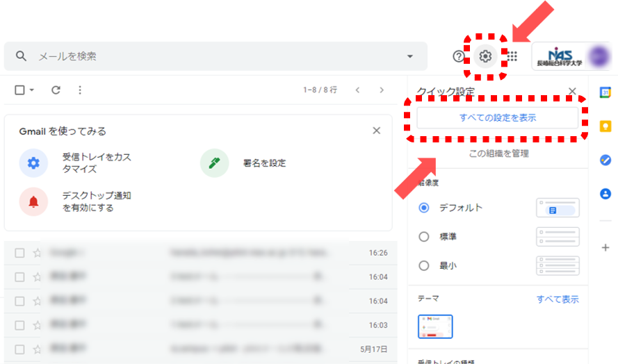Dismiss the 'Gmail を使ってみる' card

(376, 131)
